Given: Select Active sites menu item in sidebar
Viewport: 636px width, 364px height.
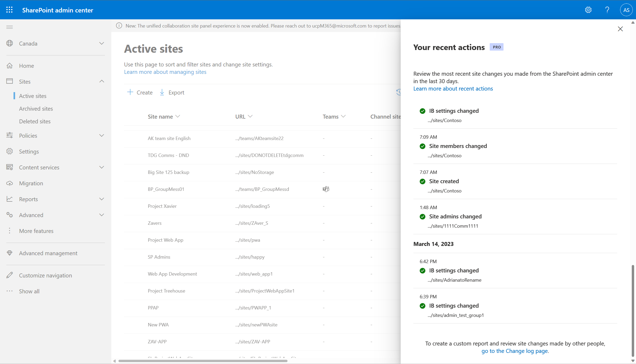Looking at the screenshot, I should pos(33,96).
